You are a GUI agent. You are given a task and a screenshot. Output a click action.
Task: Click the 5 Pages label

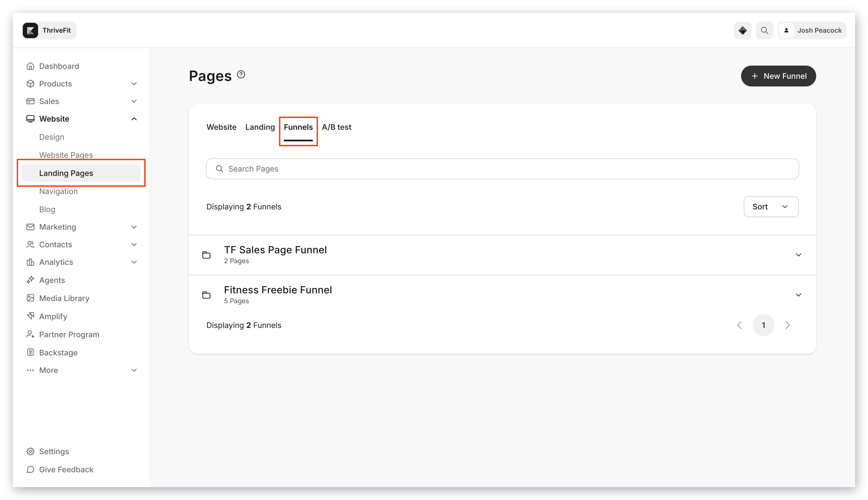236,301
